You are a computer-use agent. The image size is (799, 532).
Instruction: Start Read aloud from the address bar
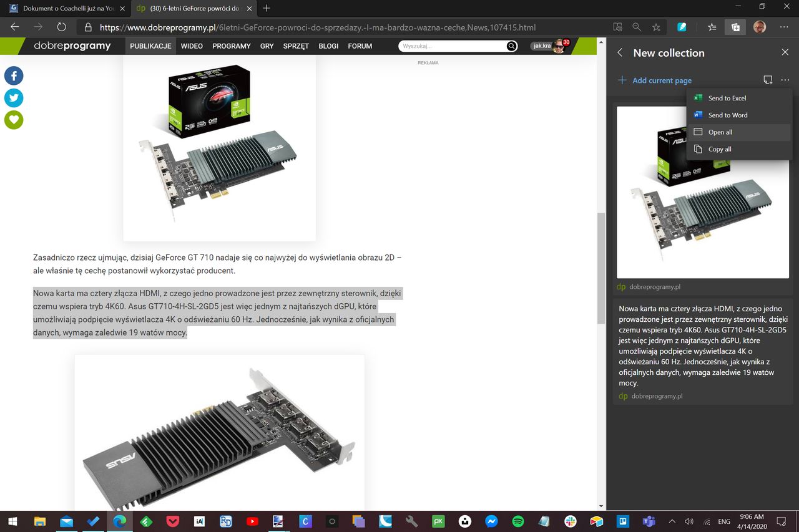[x=617, y=27]
